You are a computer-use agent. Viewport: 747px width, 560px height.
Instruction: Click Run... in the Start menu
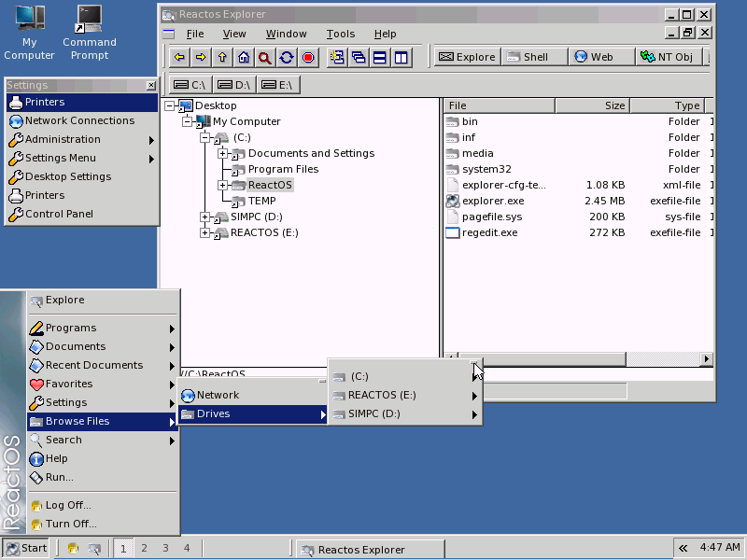pyautogui.click(x=60, y=476)
